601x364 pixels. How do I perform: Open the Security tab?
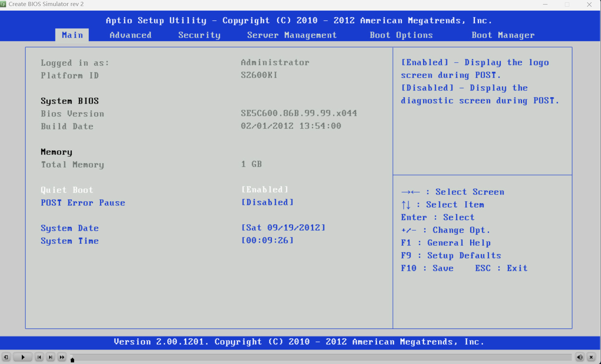click(199, 35)
